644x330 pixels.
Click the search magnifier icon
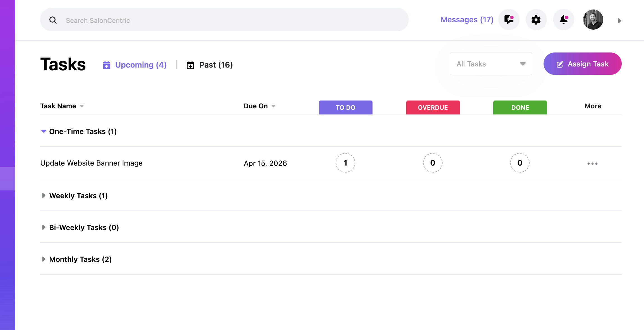point(53,20)
